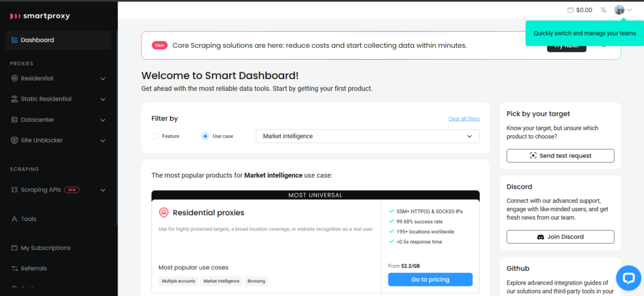Click the Multiple accounts use case tag
This screenshot has height=296, width=644.
click(178, 281)
